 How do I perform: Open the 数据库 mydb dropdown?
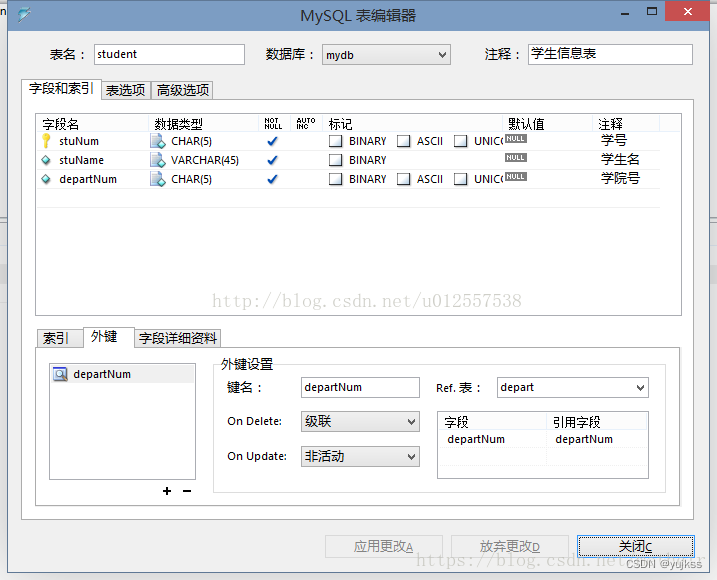tap(386, 55)
